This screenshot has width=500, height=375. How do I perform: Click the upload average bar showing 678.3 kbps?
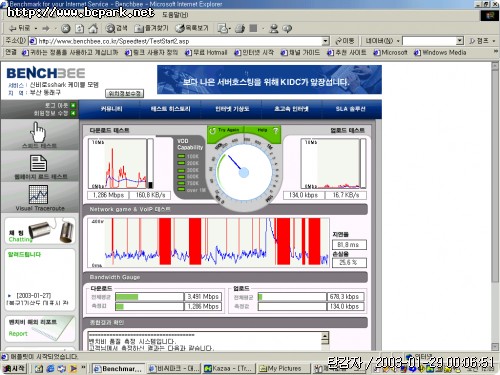point(292,297)
